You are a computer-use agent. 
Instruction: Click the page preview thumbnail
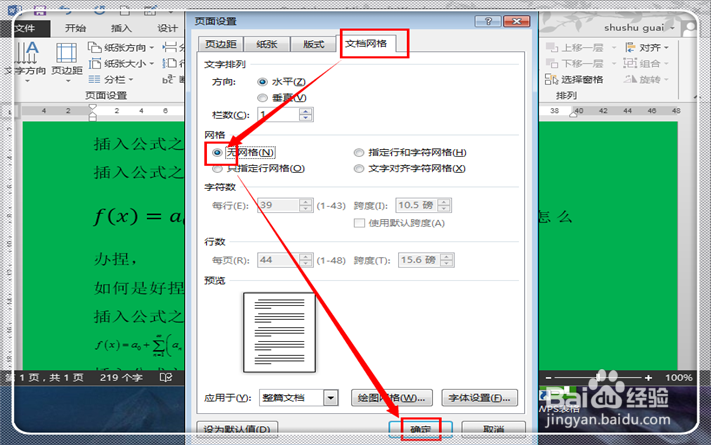(x=279, y=333)
